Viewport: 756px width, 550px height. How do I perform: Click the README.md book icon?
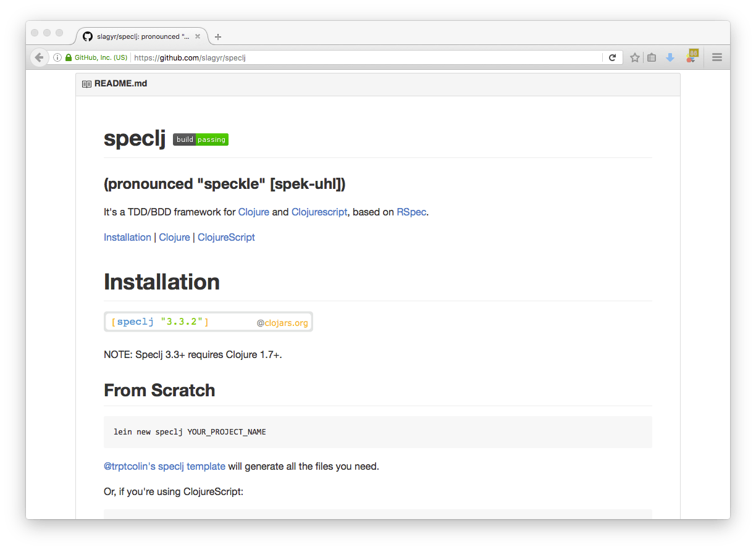tap(86, 84)
